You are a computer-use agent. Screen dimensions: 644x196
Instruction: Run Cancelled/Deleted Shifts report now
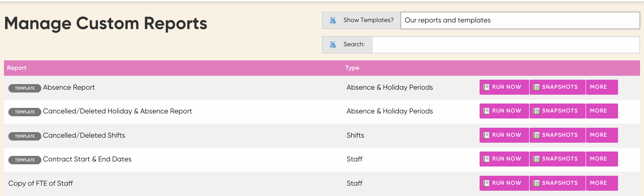pos(504,135)
